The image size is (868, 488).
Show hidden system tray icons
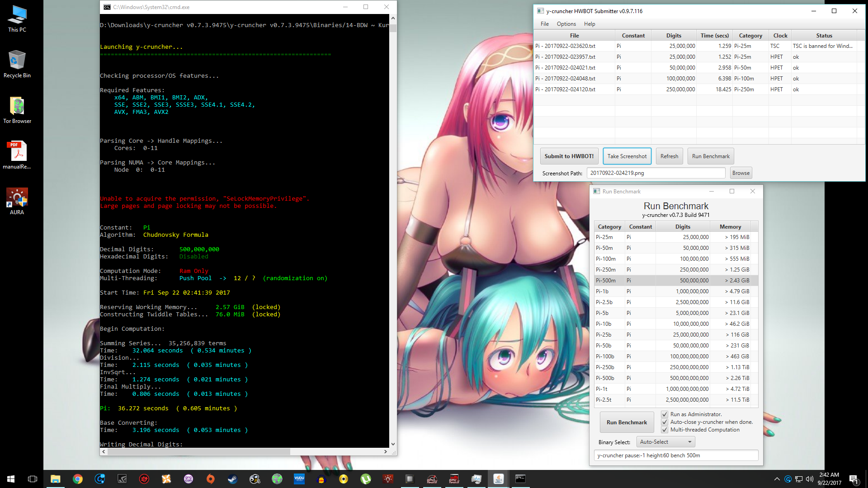pos(777,479)
